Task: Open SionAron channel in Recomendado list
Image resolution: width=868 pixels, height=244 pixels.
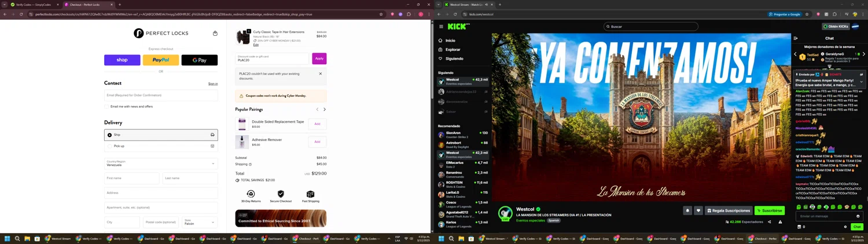Action: pyautogui.click(x=463, y=134)
